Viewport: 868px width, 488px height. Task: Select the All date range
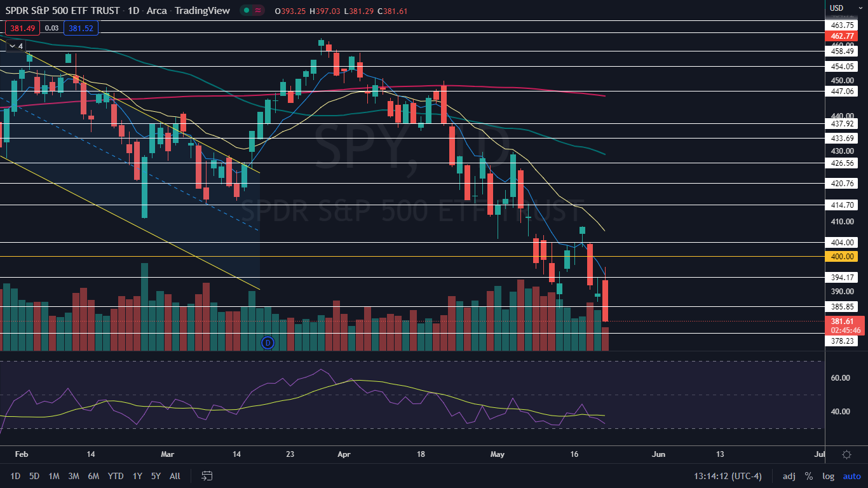[175, 476]
